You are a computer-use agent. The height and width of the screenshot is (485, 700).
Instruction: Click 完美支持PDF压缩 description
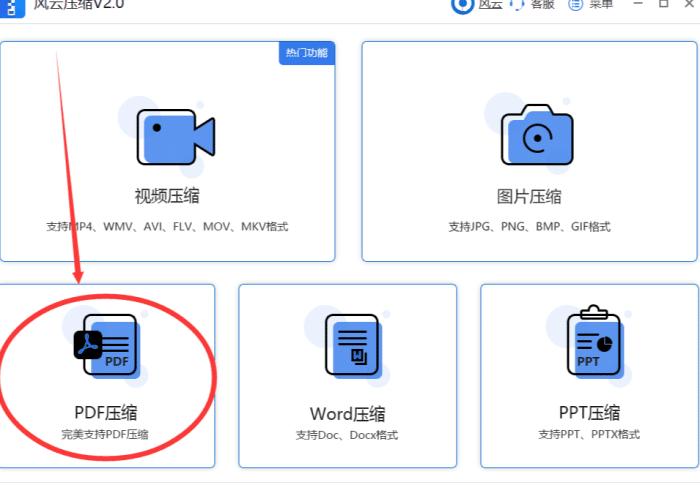[x=105, y=434]
